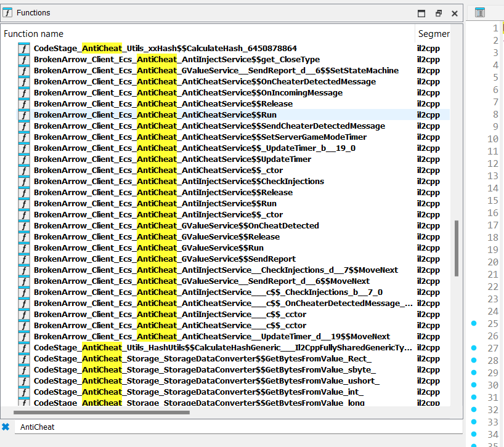The width and height of the screenshot is (504, 447).
Task: Toggle breakpoint dot at line 30
Action: point(474,385)
